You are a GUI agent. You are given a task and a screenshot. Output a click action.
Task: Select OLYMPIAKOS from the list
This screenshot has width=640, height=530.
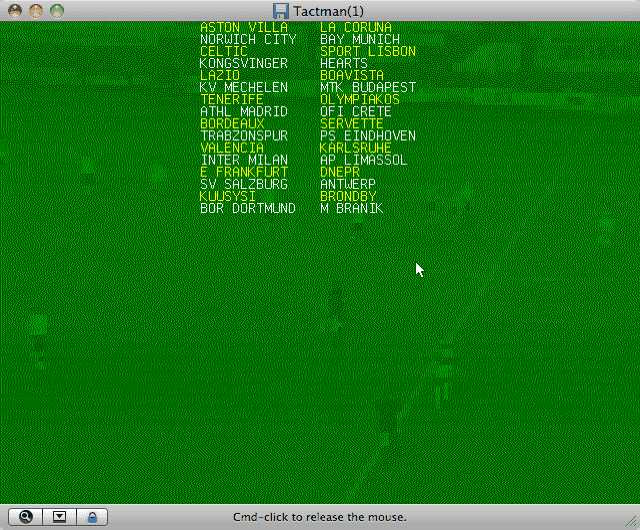[359, 99]
